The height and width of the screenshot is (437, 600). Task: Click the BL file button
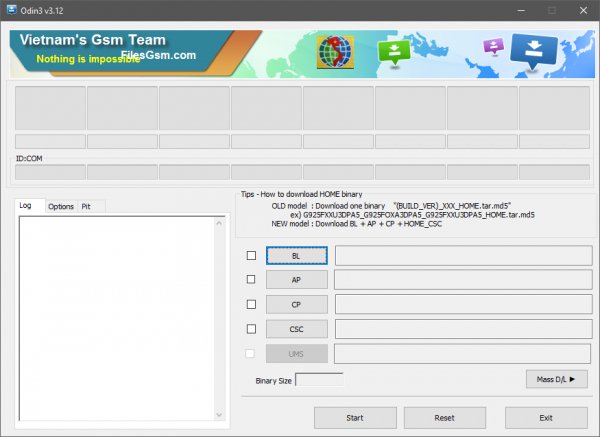pos(297,256)
